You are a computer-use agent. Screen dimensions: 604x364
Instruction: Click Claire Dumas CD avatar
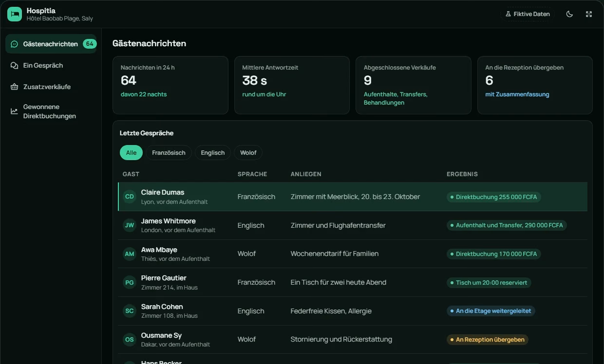tap(130, 197)
